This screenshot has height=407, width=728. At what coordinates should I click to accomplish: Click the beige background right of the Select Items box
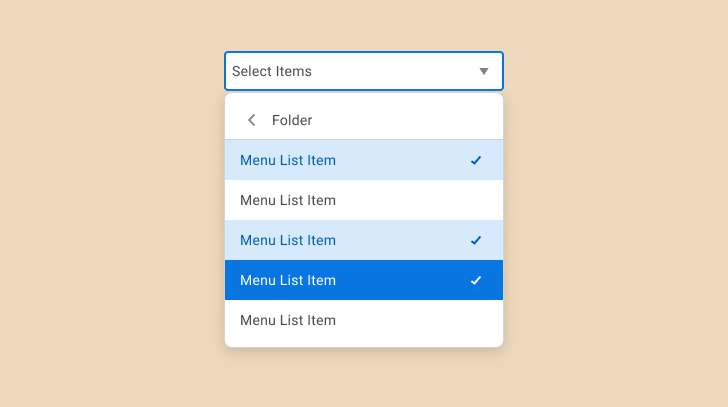pos(610,71)
